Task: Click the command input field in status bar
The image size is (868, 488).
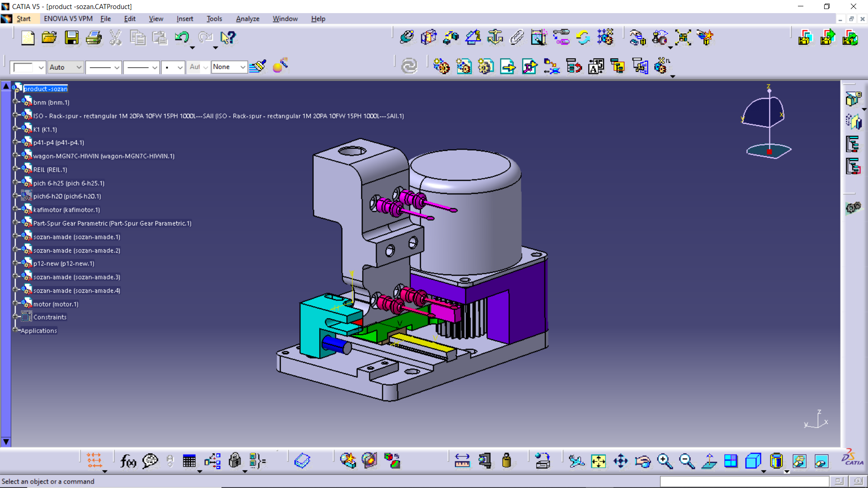Action: pos(744,481)
